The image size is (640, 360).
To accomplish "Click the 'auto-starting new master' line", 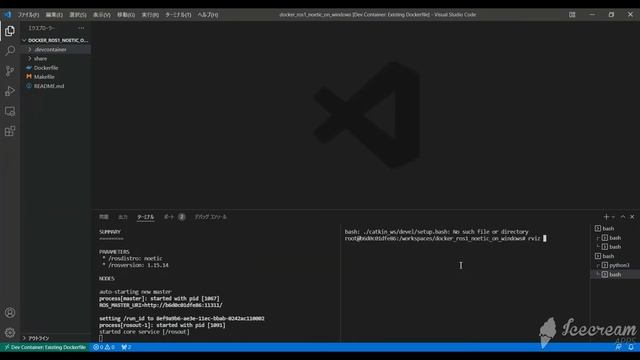I will tap(135, 292).
